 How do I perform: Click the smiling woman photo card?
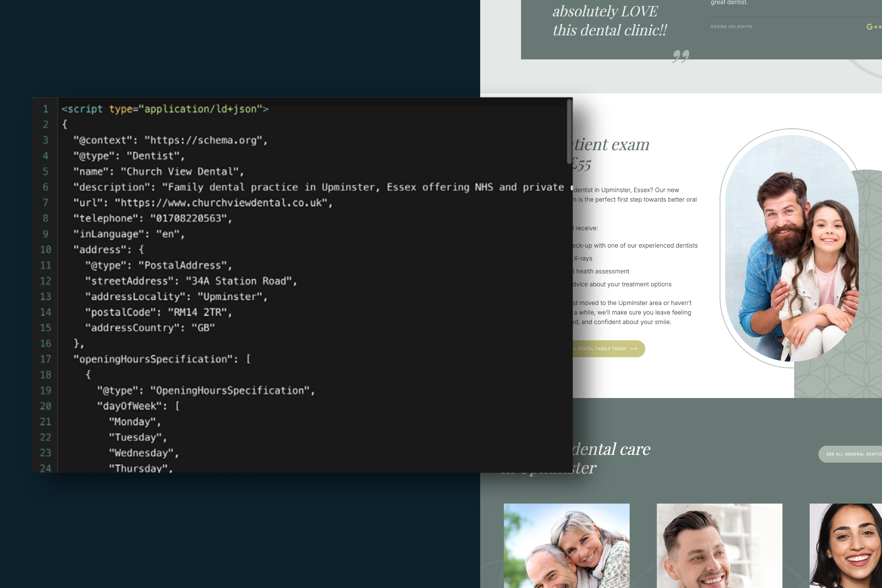coord(846,546)
